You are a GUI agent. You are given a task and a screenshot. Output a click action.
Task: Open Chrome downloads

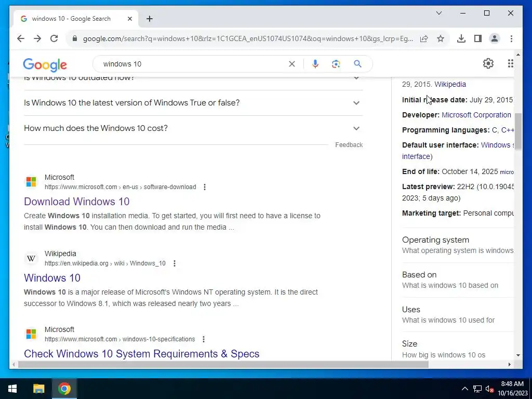pos(461,38)
